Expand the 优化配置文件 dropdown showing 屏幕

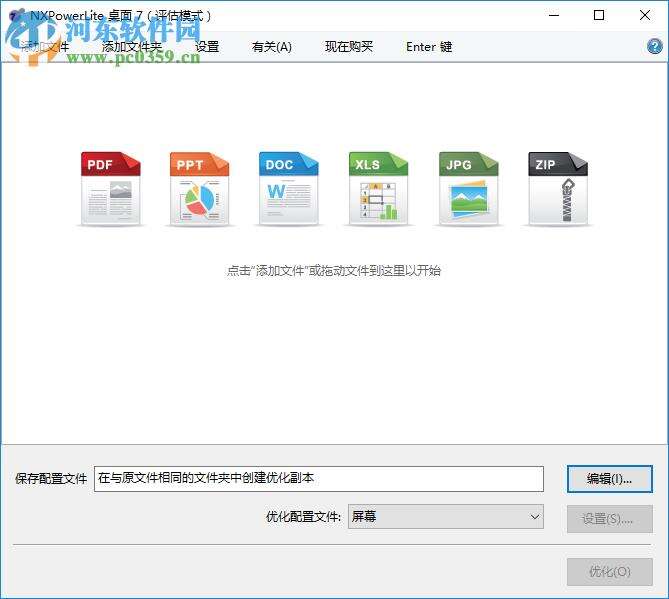(445, 517)
